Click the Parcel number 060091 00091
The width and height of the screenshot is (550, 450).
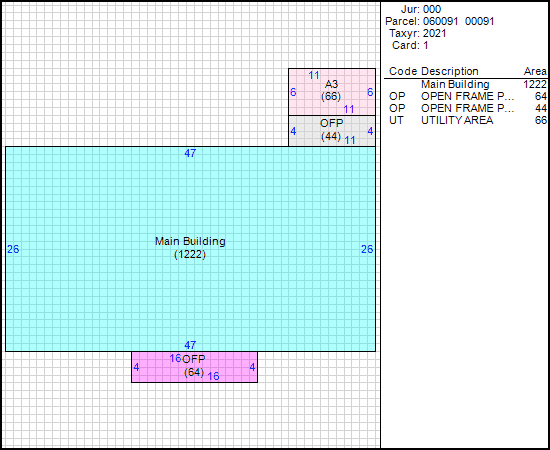458,21
